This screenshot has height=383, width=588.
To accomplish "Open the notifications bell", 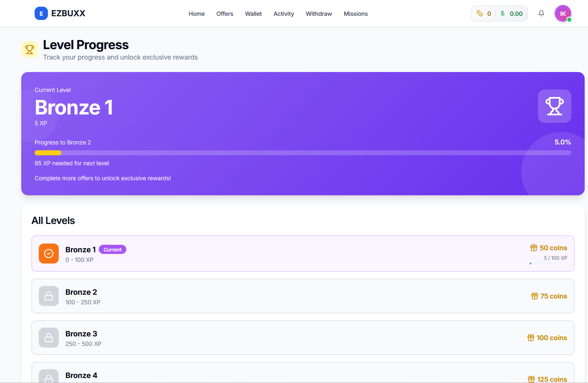I will tap(541, 13).
